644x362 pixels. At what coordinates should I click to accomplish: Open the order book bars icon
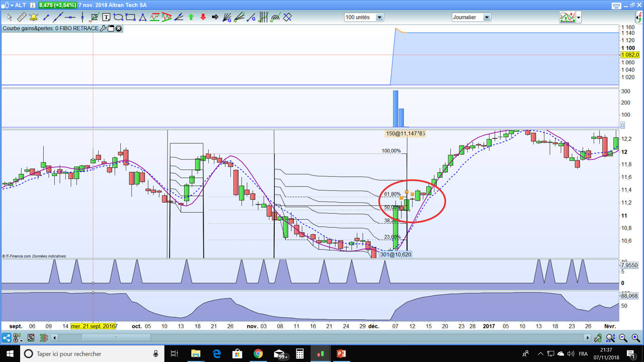coord(44,338)
